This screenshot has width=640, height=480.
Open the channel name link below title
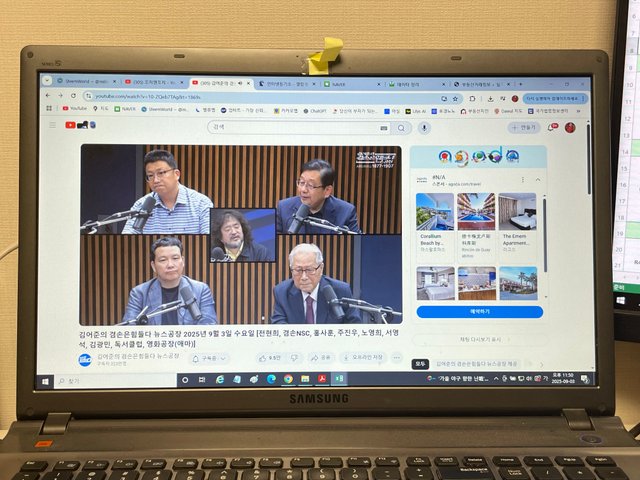[138, 356]
